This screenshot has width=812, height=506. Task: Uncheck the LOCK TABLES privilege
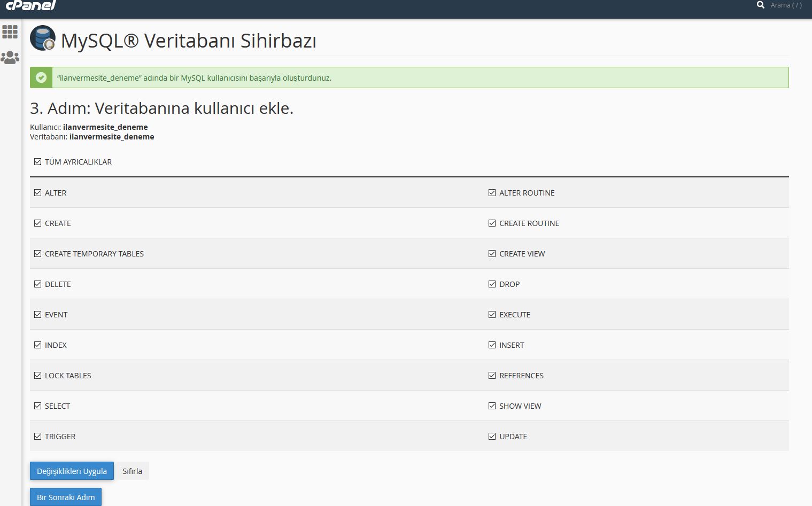click(37, 376)
